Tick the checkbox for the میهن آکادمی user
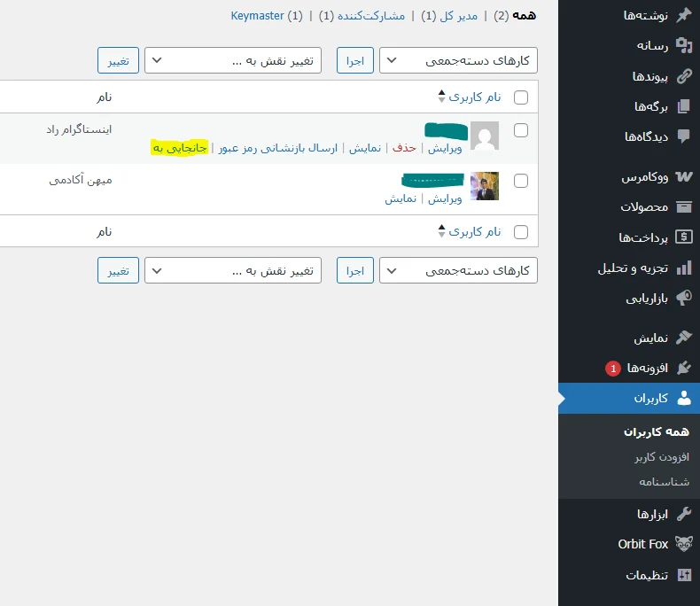The image size is (700, 606). (521, 181)
